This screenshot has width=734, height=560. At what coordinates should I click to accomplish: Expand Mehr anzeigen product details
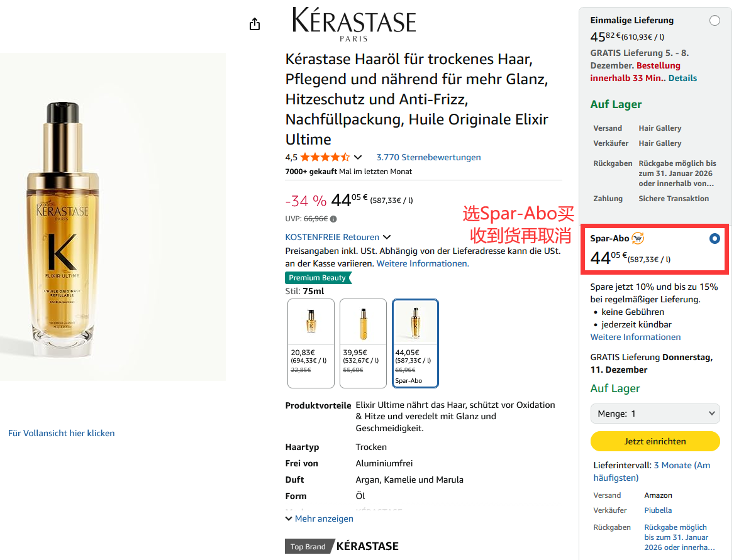pyautogui.click(x=319, y=519)
